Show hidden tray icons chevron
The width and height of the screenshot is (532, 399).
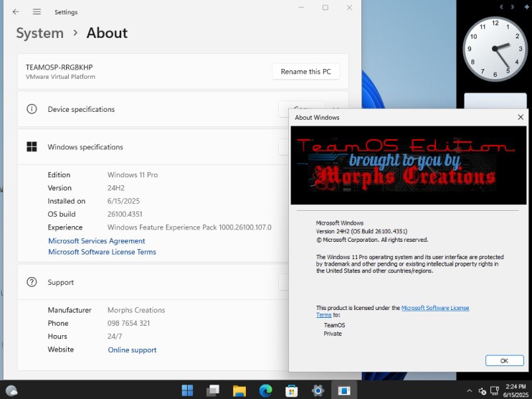pos(469,391)
